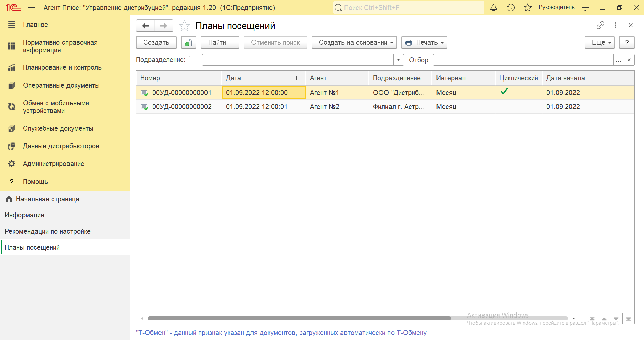Add Планы посещений to favorites star

click(184, 26)
